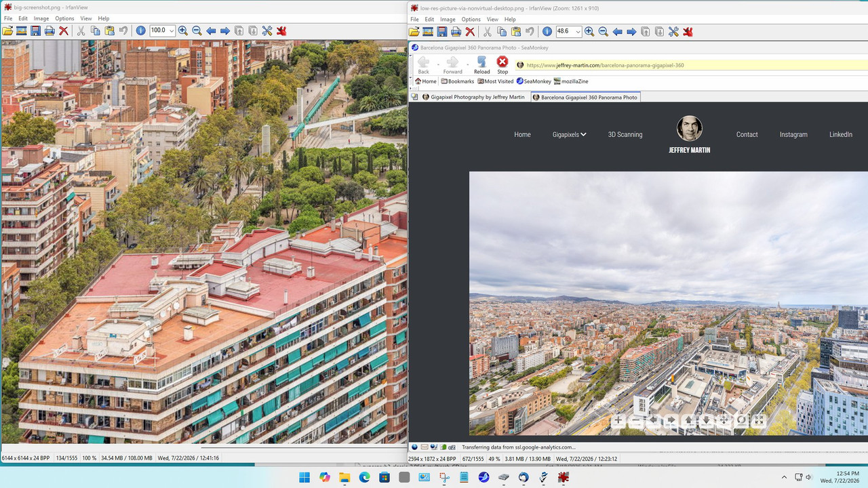Open File menu in big-screenshot.png window
The width and height of the screenshot is (868, 488).
[x=8, y=18]
